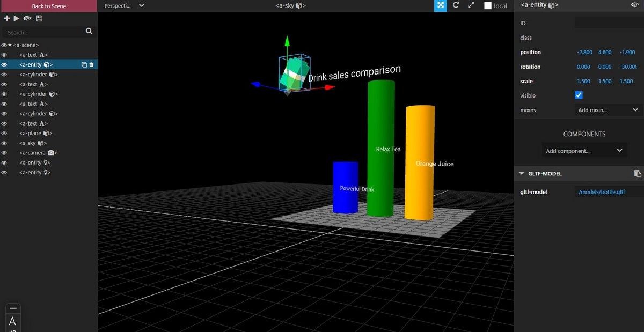Click the bottle model inside bounding box

pyautogui.click(x=294, y=73)
